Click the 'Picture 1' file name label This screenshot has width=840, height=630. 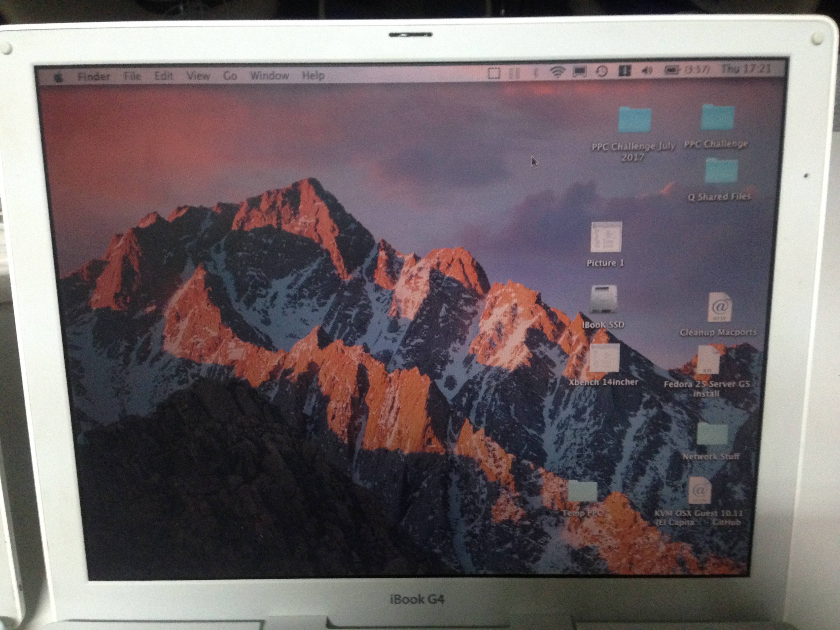click(x=605, y=263)
